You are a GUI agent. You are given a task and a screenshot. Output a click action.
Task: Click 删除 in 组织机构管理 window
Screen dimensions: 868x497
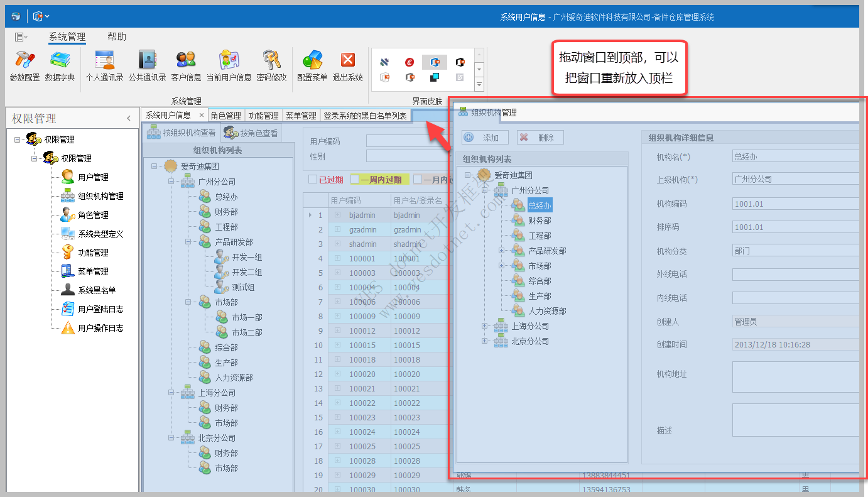[540, 138]
